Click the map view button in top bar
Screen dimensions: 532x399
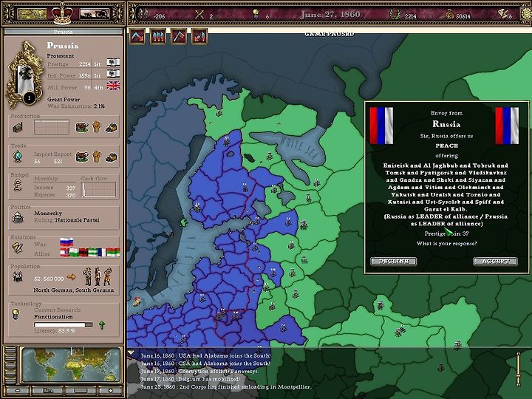pos(32,14)
